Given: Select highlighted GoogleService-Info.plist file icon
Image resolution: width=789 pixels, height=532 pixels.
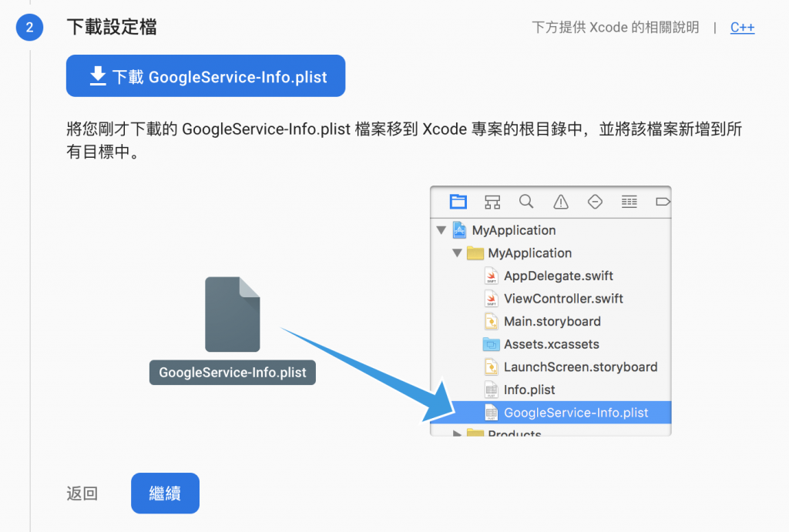Looking at the screenshot, I should coord(491,413).
